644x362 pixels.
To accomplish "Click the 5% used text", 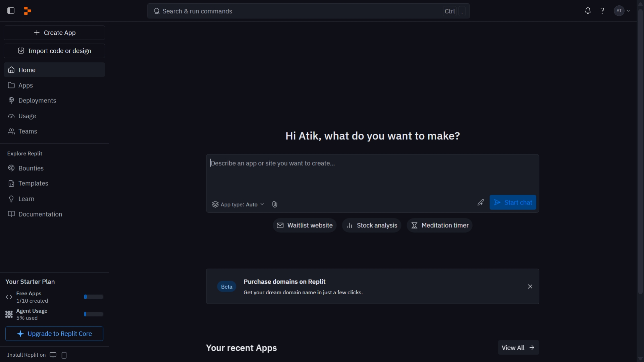I will (27, 318).
